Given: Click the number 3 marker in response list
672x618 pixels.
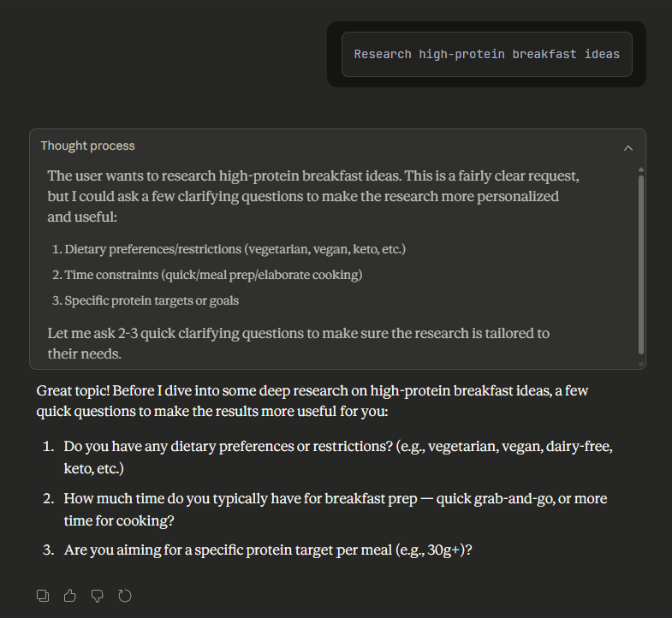Looking at the screenshot, I should click(x=48, y=550).
